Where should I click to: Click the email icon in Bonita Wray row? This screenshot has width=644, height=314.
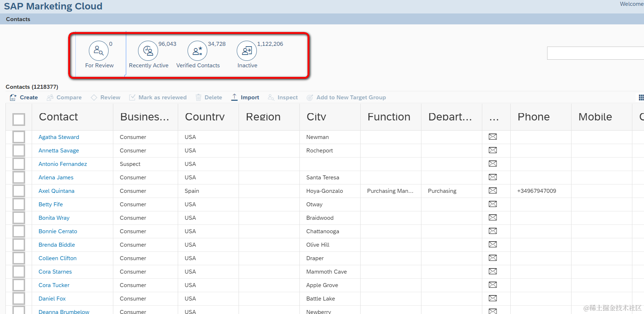(x=493, y=218)
